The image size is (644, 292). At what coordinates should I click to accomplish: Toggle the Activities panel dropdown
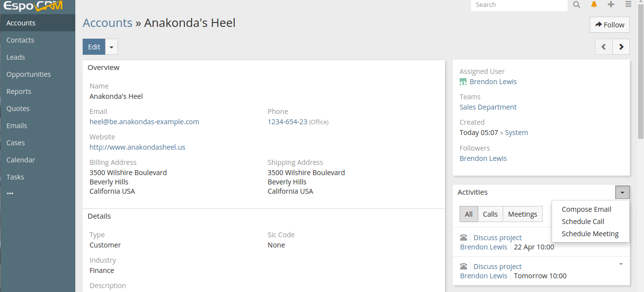coord(622,192)
